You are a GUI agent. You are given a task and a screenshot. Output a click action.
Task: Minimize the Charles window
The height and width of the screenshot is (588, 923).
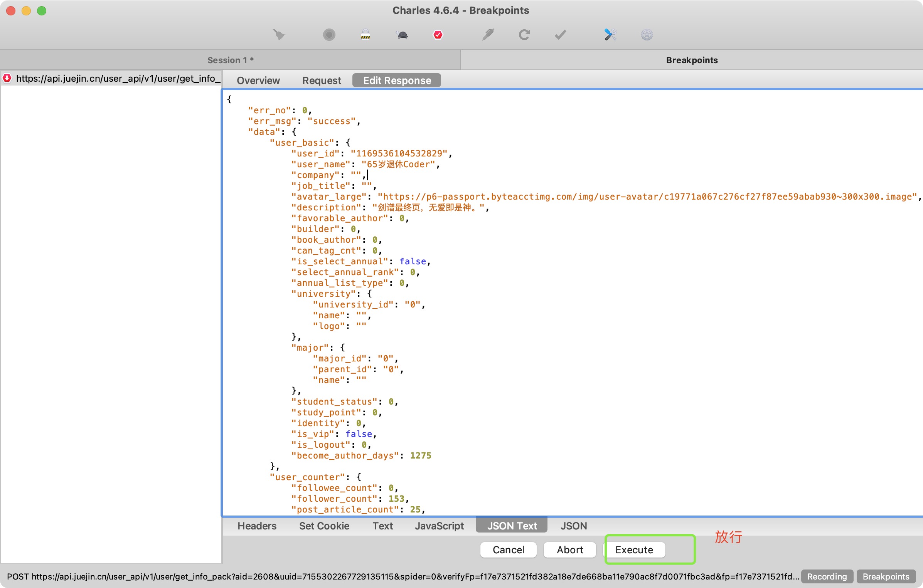tap(26, 11)
